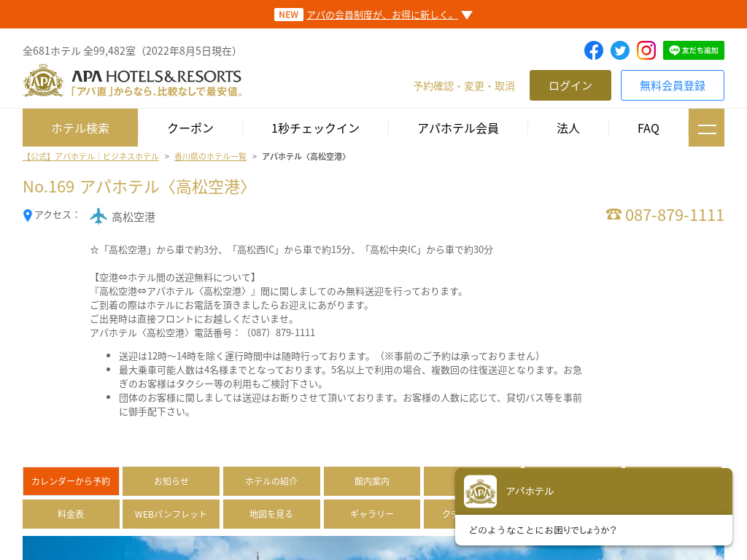Click the blue map pin access icon
Viewport: 747px width, 560px height.
28,216
